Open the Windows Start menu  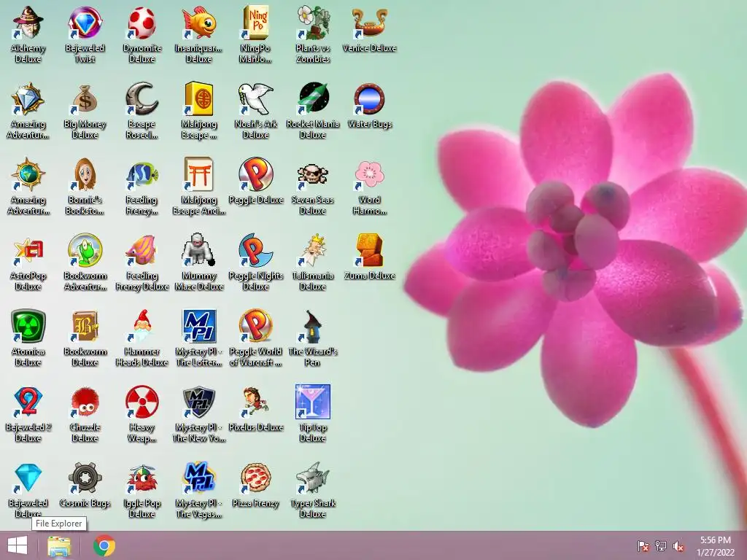[x=18, y=545]
